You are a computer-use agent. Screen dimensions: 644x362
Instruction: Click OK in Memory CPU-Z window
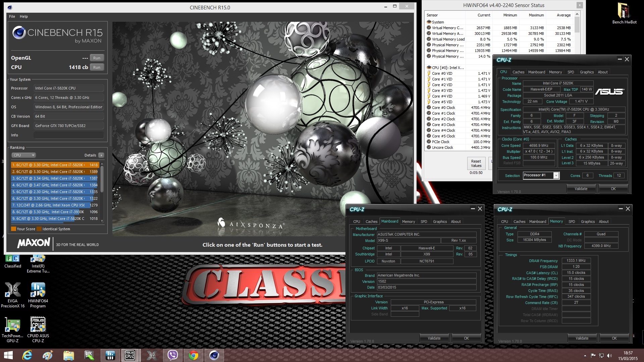[614, 338]
